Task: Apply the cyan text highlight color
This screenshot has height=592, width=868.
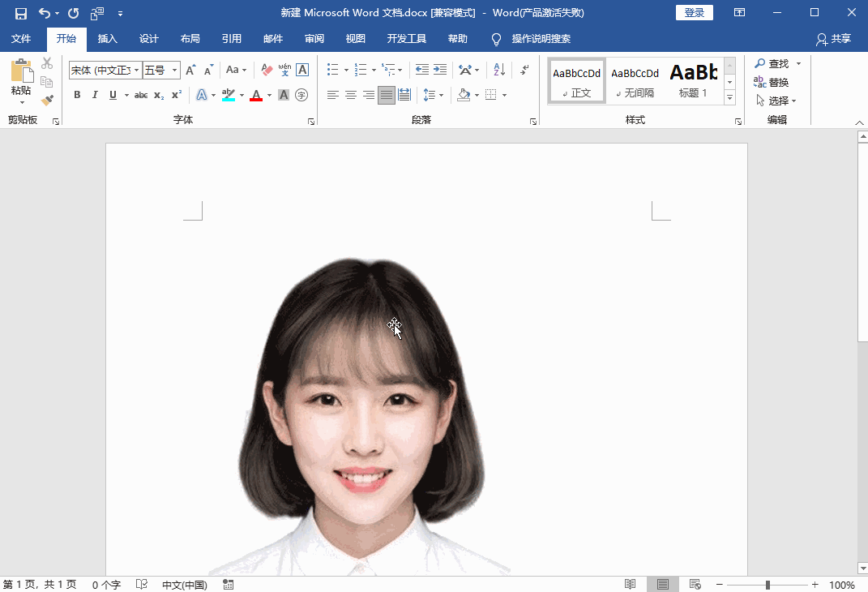Action: pyautogui.click(x=228, y=95)
